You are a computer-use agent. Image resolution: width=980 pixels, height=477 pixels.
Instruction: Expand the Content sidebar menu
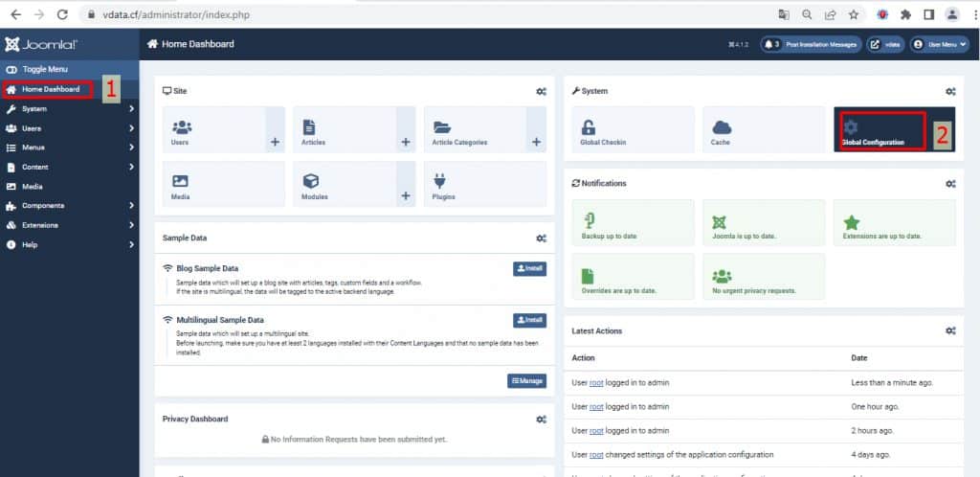click(69, 167)
